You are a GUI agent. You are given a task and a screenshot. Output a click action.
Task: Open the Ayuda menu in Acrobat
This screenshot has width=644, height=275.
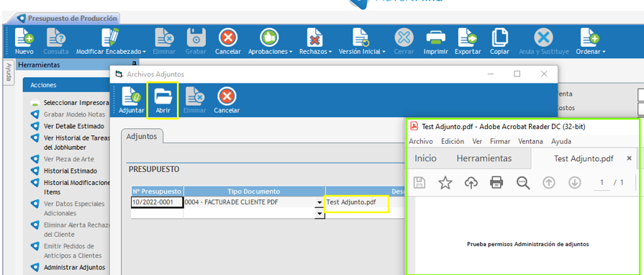point(561,141)
